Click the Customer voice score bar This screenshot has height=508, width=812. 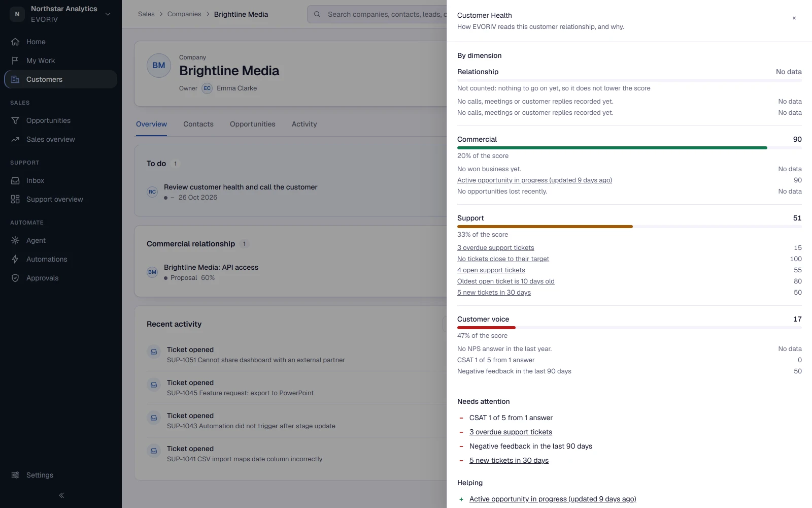click(629, 328)
